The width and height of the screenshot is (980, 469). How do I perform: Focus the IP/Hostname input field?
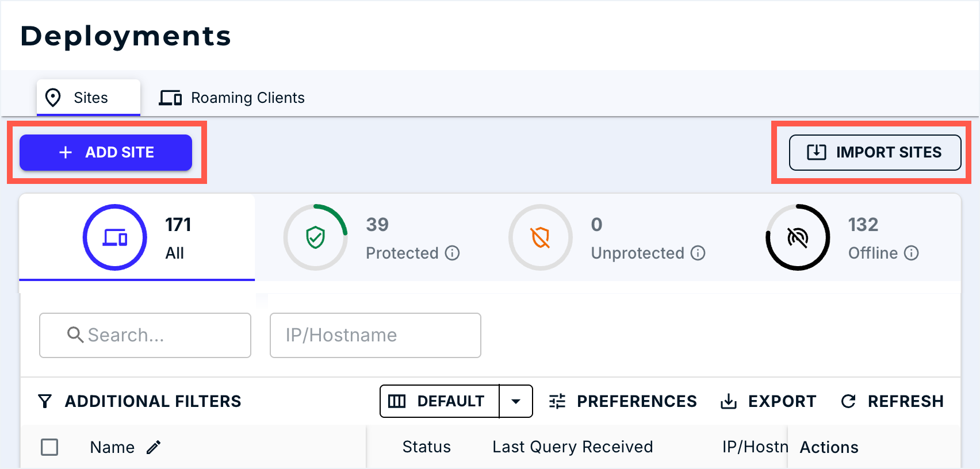coord(376,335)
